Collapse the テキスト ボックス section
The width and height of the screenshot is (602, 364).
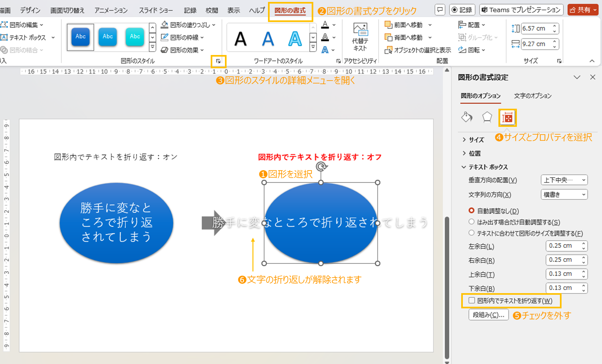tap(485, 167)
